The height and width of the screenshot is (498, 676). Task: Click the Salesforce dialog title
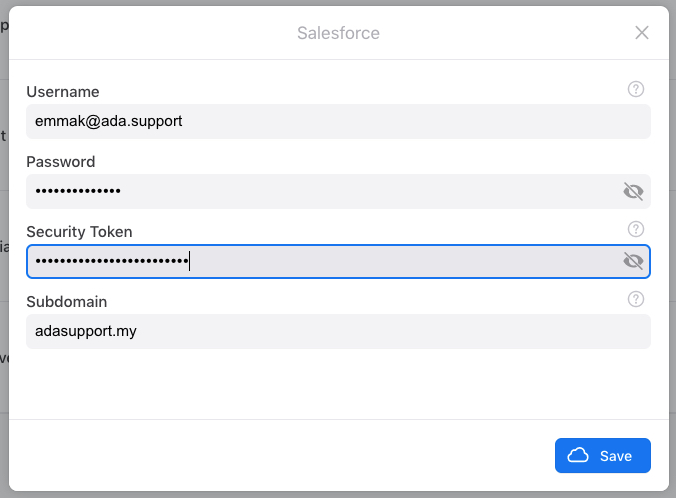tap(338, 33)
